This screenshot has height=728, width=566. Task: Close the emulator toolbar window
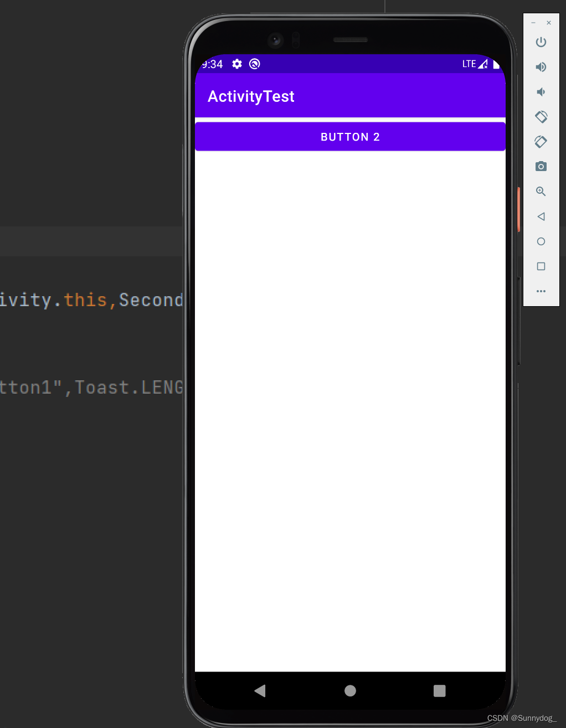[549, 23]
